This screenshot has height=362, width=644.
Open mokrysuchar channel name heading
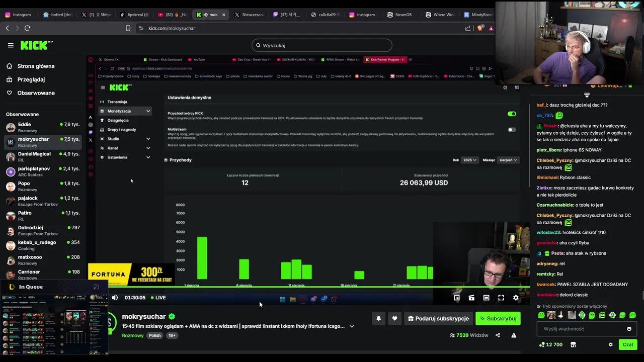144,316
